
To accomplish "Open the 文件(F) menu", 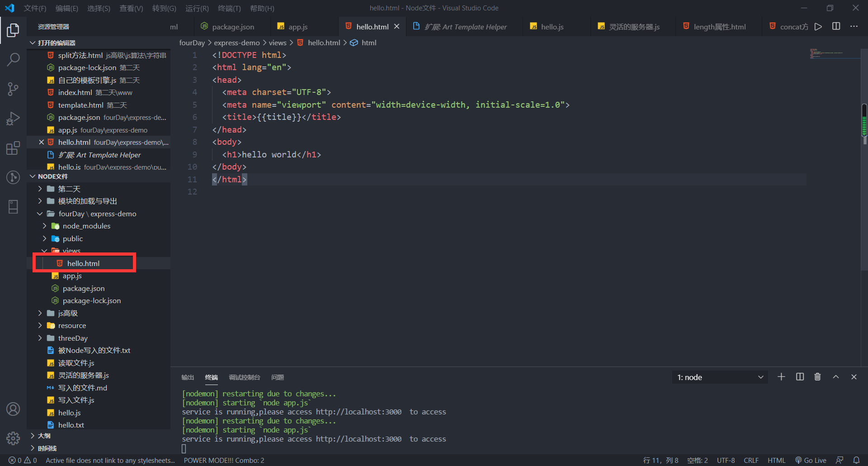I will (x=35, y=8).
